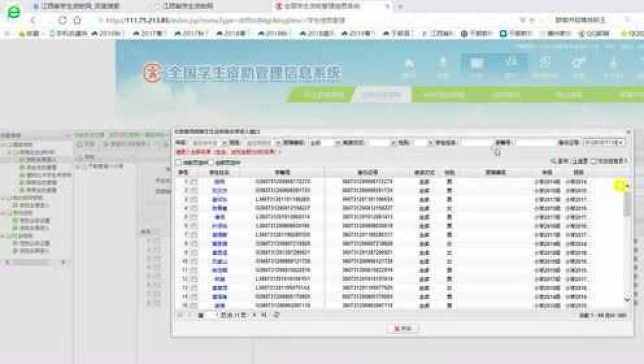Select the highlighted white navigation tab
Image resolution: width=644 pixels, height=364 pixels.
pyautogui.click(x=382, y=95)
